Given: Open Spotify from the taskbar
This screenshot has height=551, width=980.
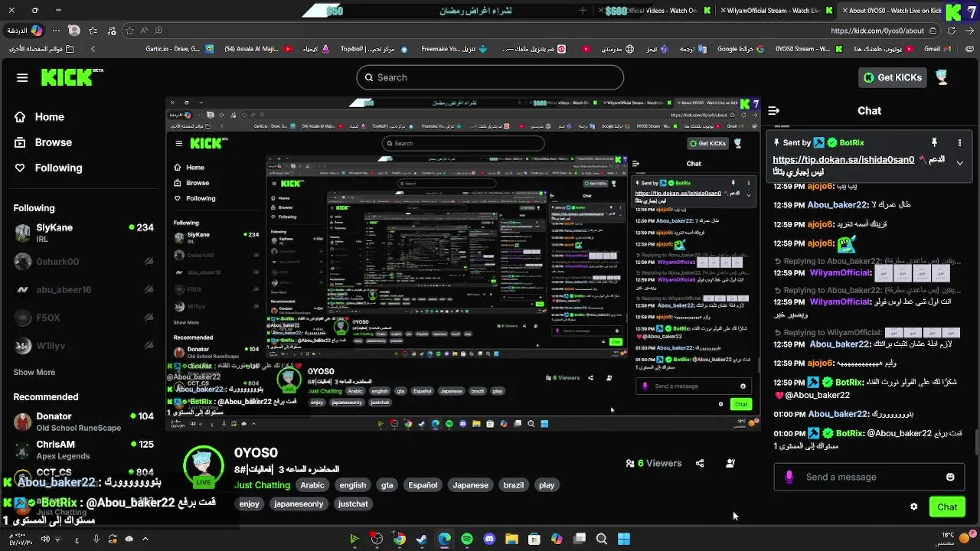Looking at the screenshot, I should (x=467, y=539).
